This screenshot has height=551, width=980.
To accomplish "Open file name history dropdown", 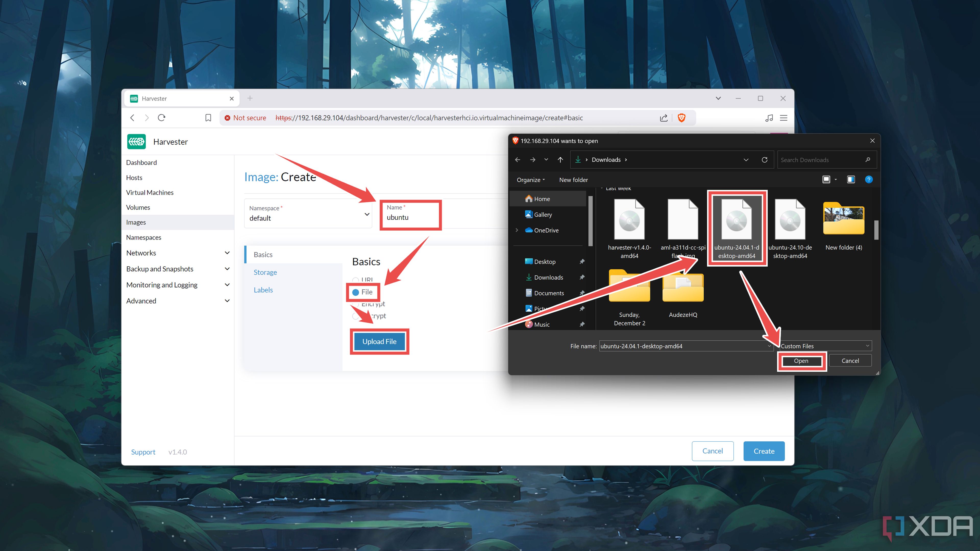I will click(x=769, y=346).
